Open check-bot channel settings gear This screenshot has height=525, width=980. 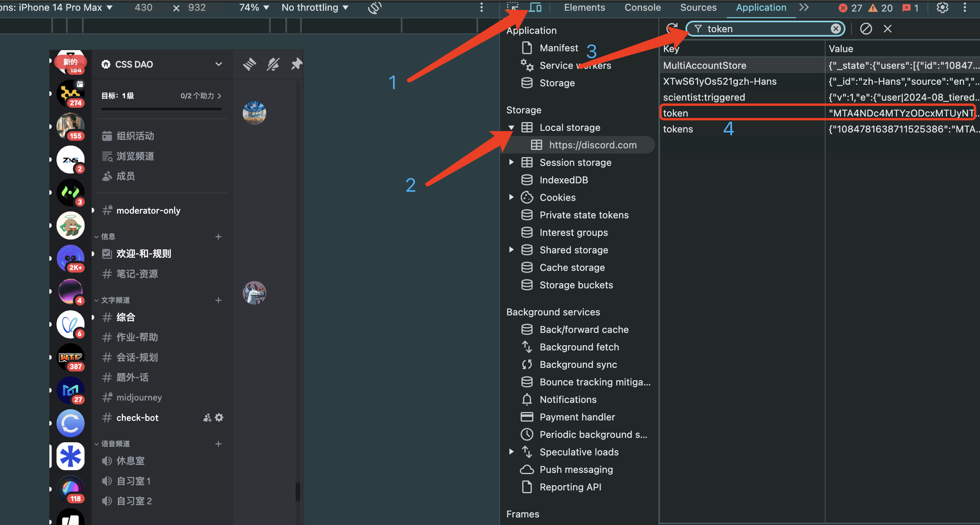[x=219, y=418]
